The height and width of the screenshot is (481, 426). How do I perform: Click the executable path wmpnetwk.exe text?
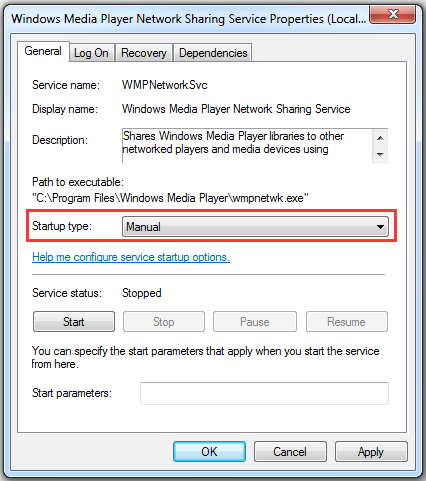[170, 198]
